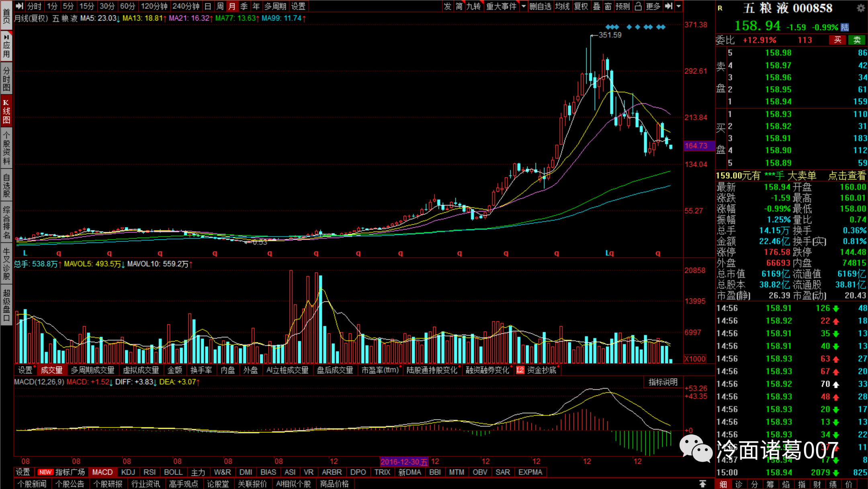The width and height of the screenshot is (868, 489).
Task: Open 分时图 in left sidebar
Action: (6, 79)
